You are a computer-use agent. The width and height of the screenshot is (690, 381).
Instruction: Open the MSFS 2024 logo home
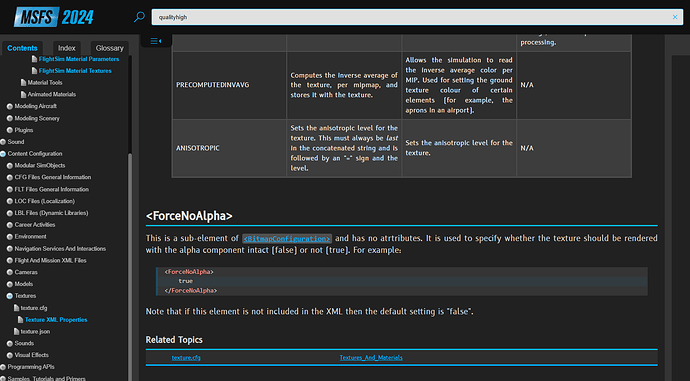(54, 17)
